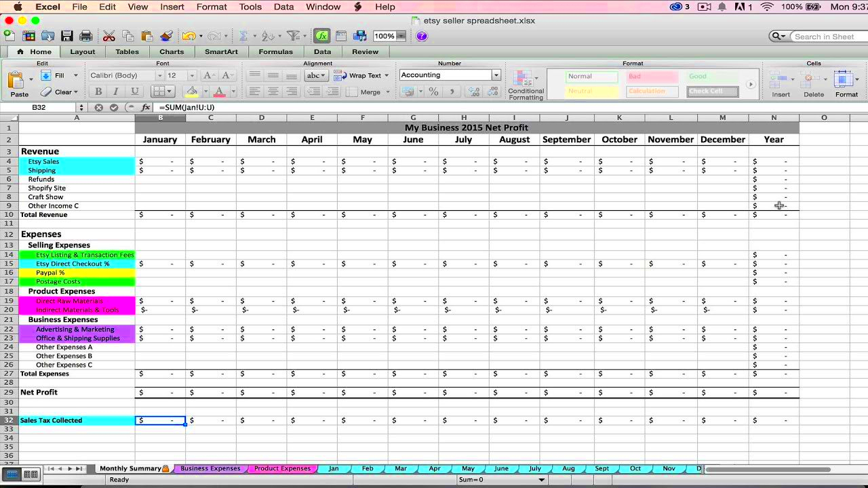Click the Open file folder icon
Image resolution: width=868 pixels, height=488 pixels.
47,36
